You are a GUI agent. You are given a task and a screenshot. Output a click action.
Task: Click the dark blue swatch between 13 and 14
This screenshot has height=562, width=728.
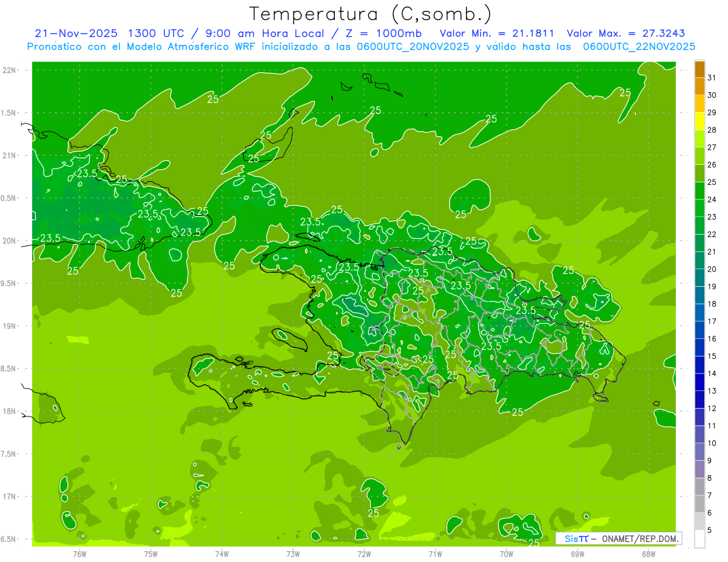pyautogui.click(x=699, y=383)
